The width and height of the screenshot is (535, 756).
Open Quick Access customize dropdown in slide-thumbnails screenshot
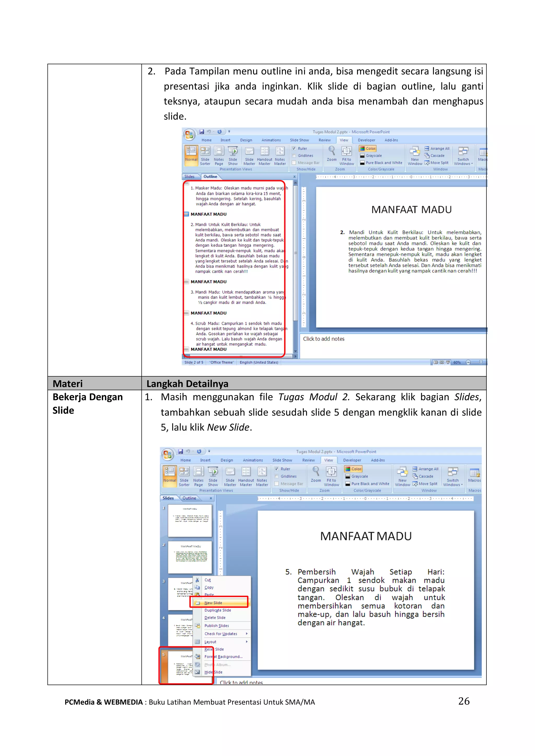(209, 452)
